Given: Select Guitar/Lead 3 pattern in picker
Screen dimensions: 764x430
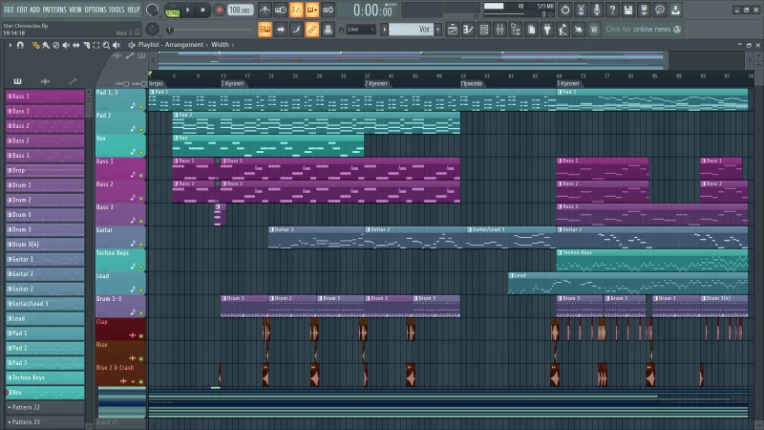Looking at the screenshot, I should (x=44, y=304).
